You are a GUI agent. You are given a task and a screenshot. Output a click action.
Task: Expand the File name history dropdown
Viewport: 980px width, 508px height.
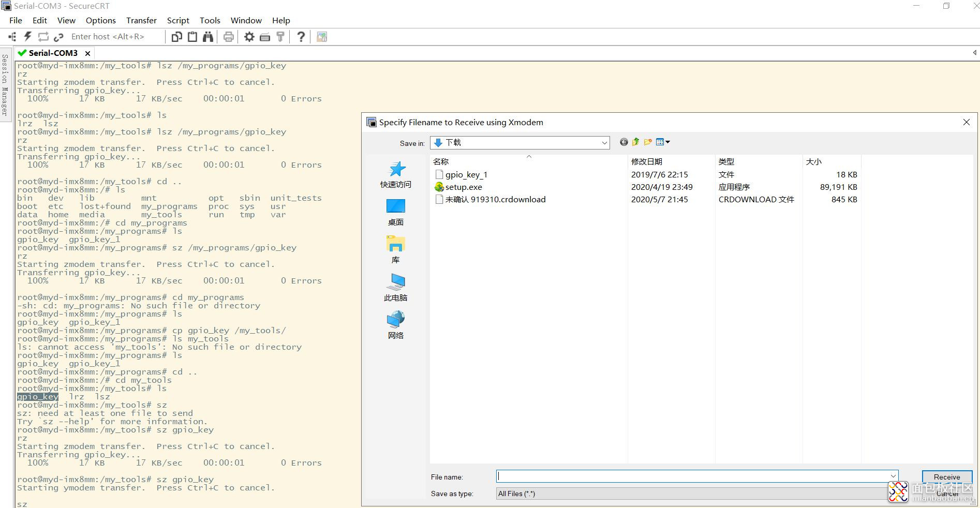pyautogui.click(x=893, y=476)
